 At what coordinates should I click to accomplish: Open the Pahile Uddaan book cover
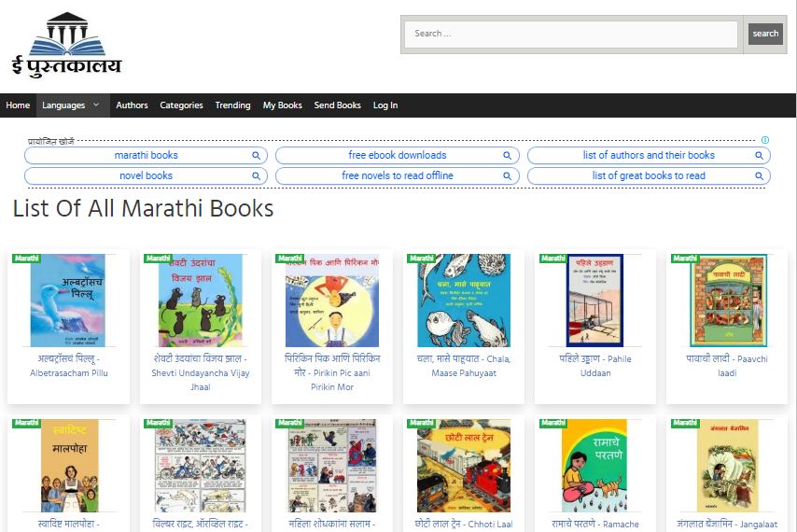595,300
